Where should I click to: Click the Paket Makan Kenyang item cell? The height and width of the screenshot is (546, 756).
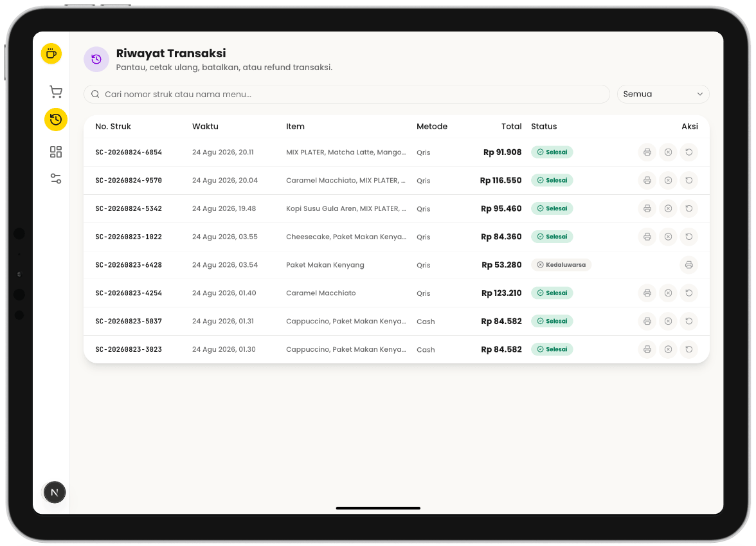[325, 265]
